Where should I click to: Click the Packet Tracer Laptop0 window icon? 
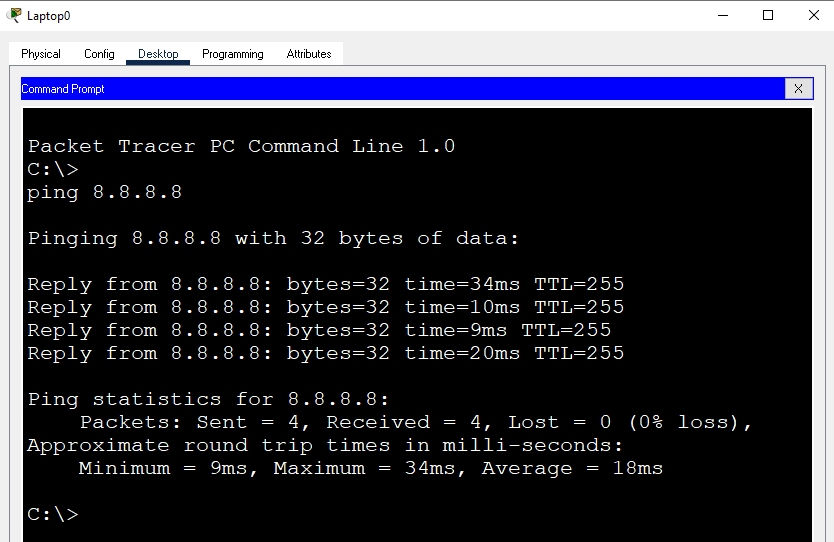click(x=14, y=15)
